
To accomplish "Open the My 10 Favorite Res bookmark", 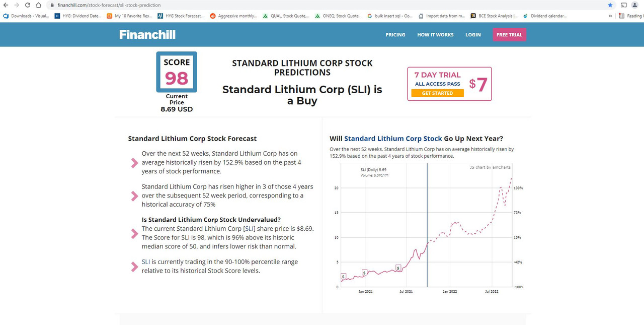I will [x=130, y=16].
